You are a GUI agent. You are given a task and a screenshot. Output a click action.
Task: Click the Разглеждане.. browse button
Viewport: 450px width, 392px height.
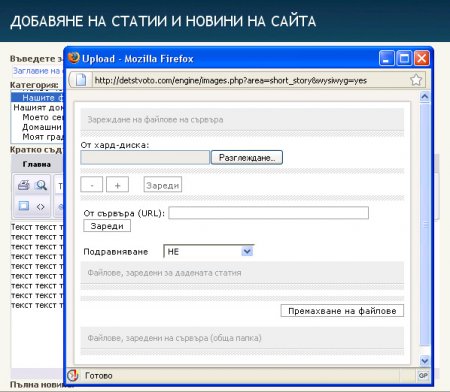(x=247, y=158)
